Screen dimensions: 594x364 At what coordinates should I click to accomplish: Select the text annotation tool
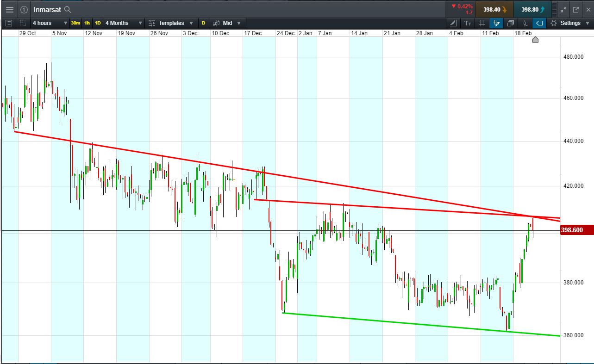point(468,23)
